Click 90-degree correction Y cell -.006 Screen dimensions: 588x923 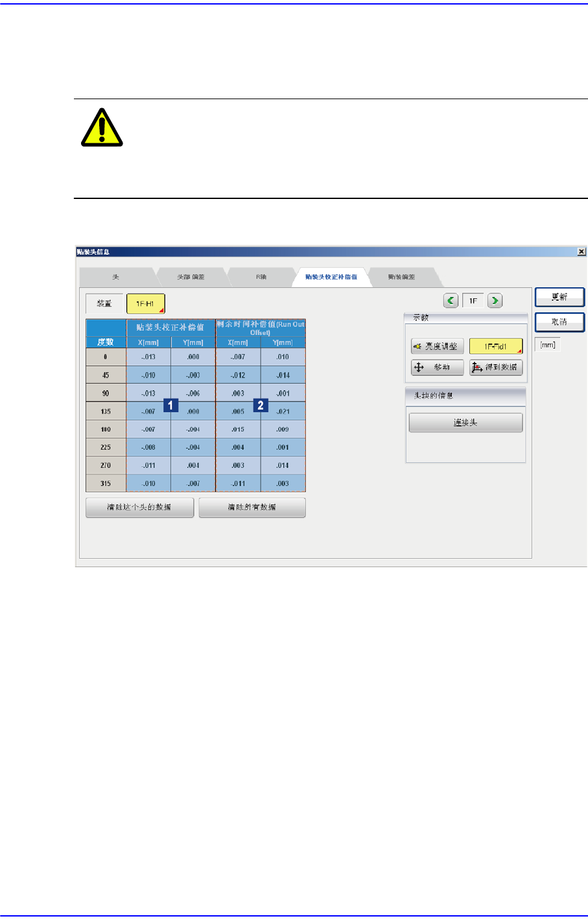193,393
